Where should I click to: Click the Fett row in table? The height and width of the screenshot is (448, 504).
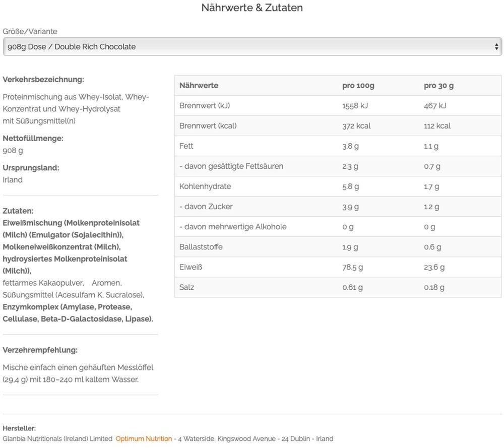coord(338,146)
